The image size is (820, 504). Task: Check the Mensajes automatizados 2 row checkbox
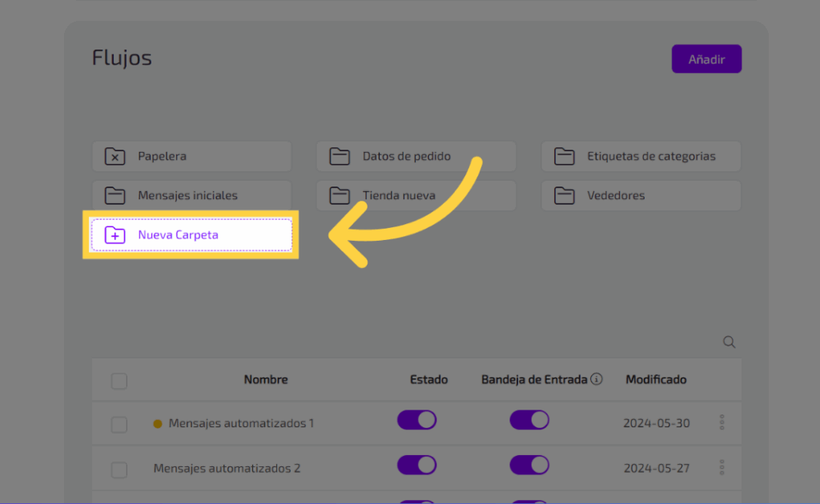(119, 470)
